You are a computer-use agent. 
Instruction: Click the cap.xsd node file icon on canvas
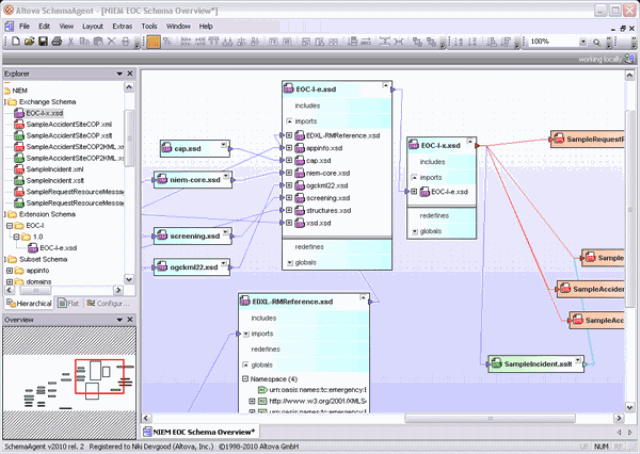167,149
